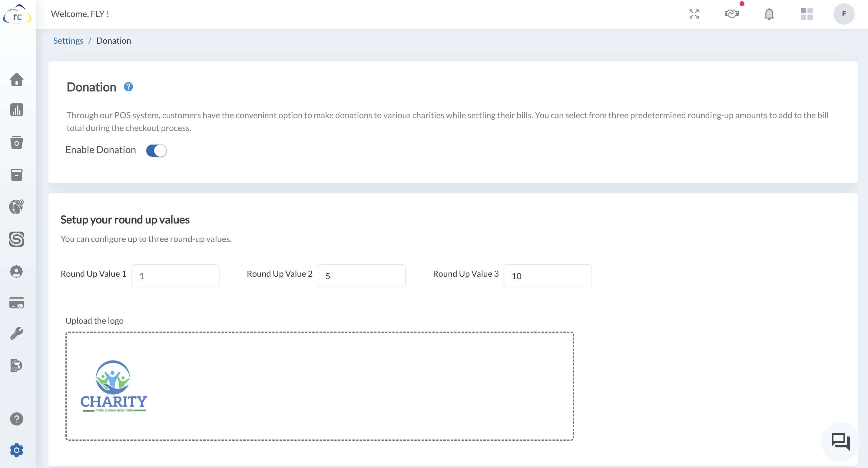Click the Donation help question mark
Screen dimensions: 868x468
click(128, 87)
